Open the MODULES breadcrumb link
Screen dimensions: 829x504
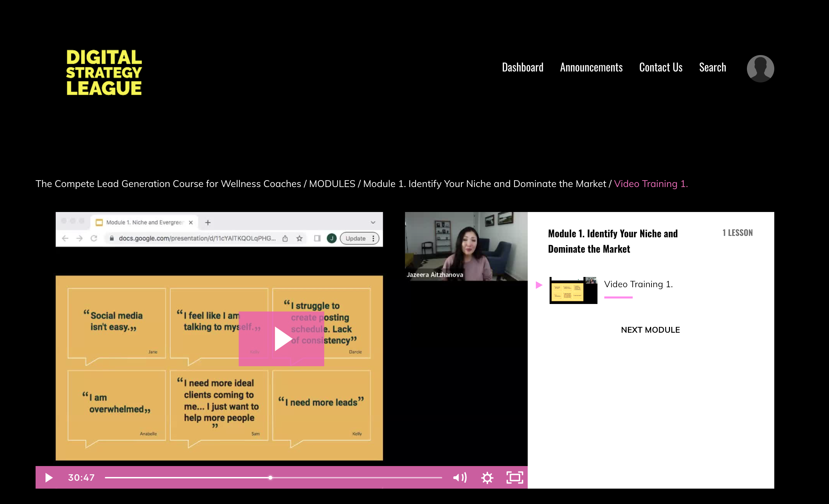tap(332, 184)
